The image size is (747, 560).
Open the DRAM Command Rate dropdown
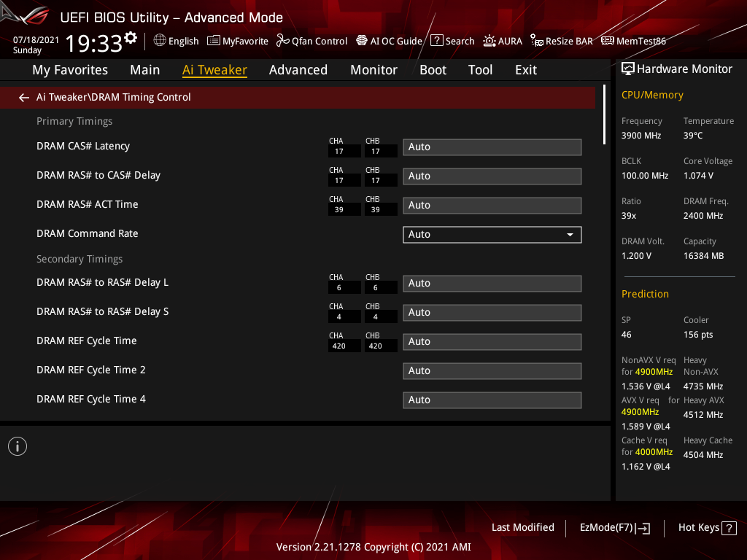492,234
